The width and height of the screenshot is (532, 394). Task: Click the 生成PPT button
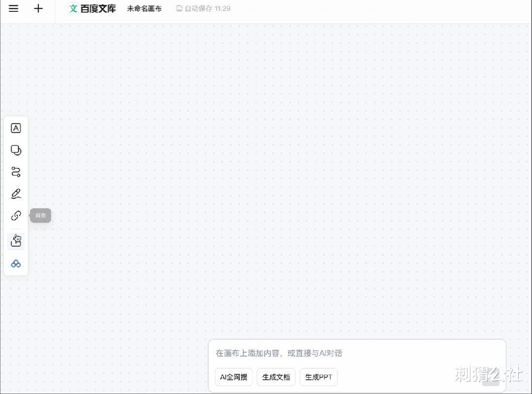pos(319,377)
